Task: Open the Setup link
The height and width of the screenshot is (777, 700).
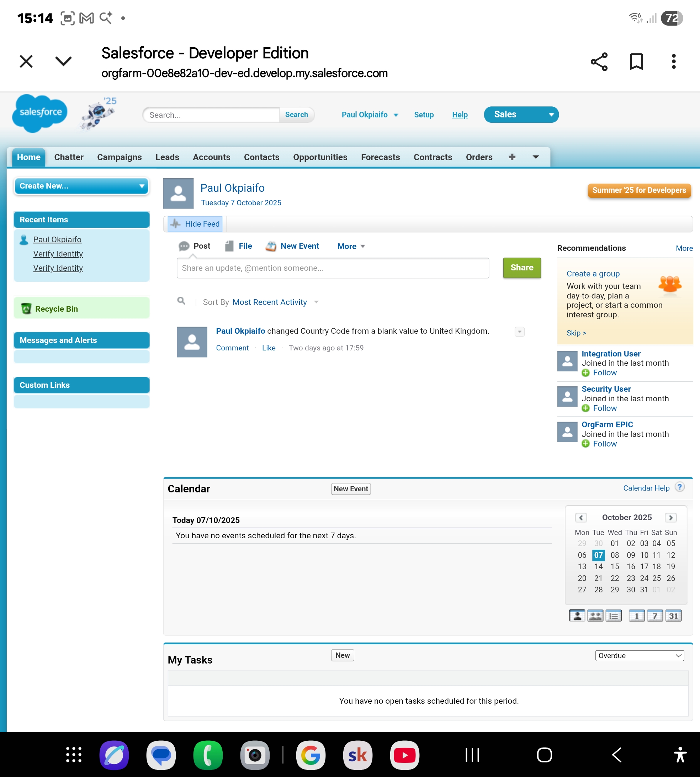Action: click(x=424, y=115)
